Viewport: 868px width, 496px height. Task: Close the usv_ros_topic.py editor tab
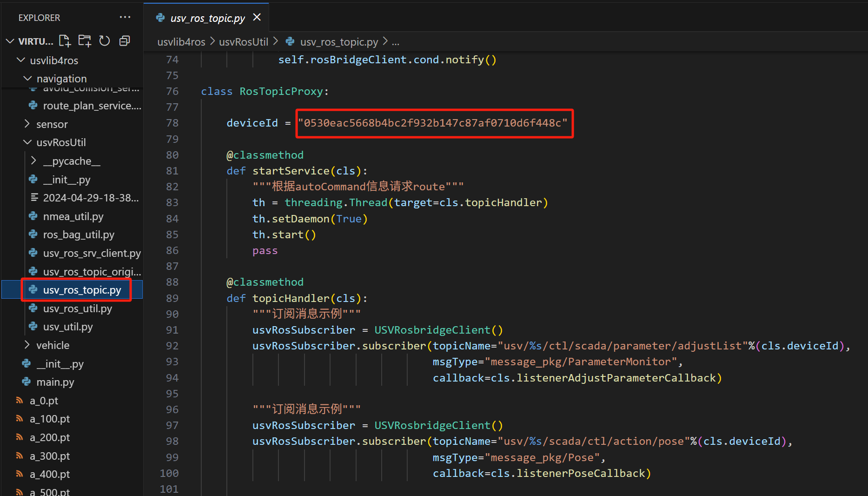[257, 18]
